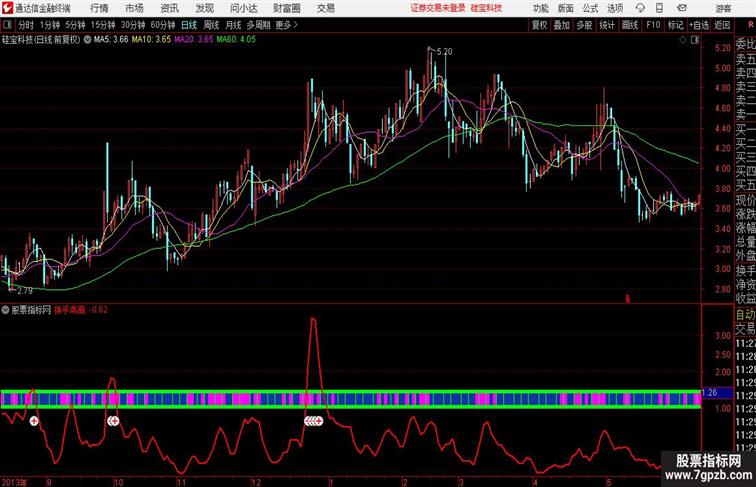Switch to the 15分钟 period tab
Viewport: 756px width, 487px height.
coord(103,25)
